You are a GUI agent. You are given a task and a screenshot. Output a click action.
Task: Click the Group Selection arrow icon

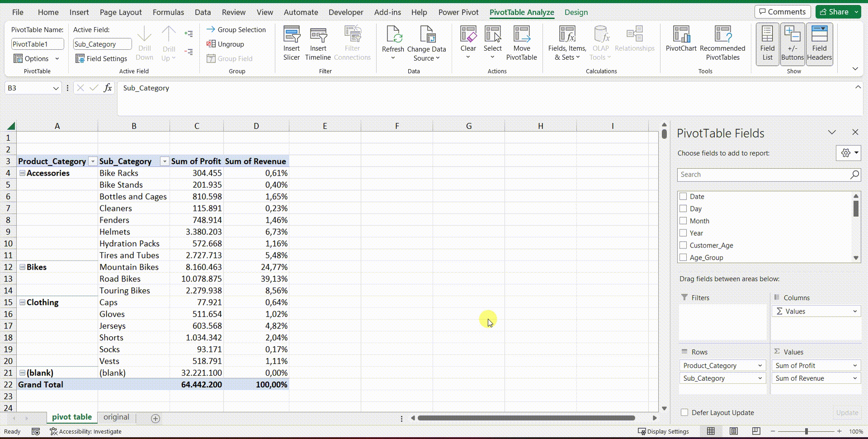pyautogui.click(x=211, y=29)
